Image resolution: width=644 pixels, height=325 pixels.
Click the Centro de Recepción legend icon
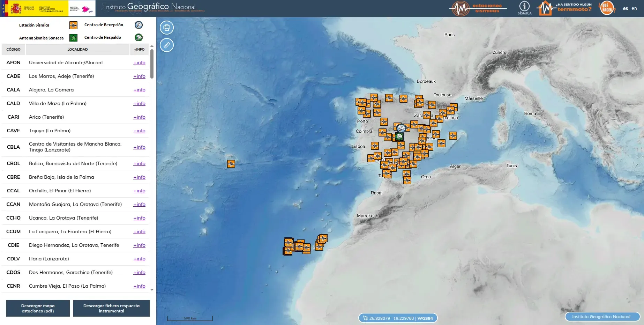138,25
